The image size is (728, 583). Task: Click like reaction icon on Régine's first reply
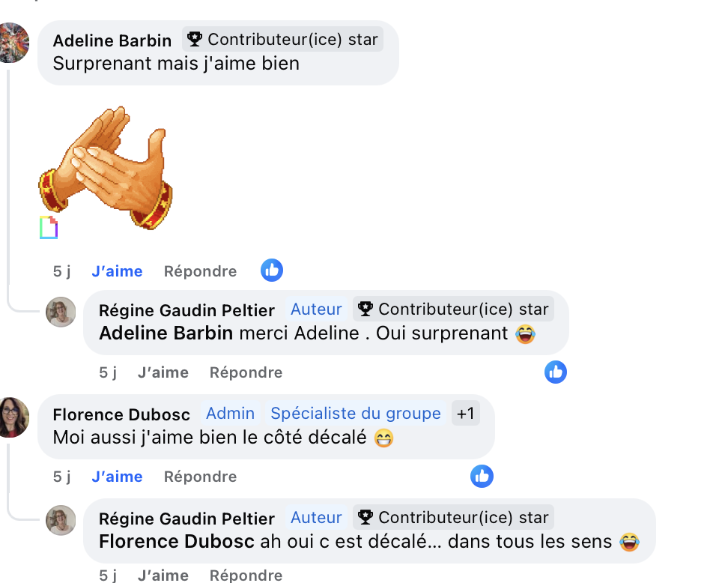pyautogui.click(x=556, y=372)
